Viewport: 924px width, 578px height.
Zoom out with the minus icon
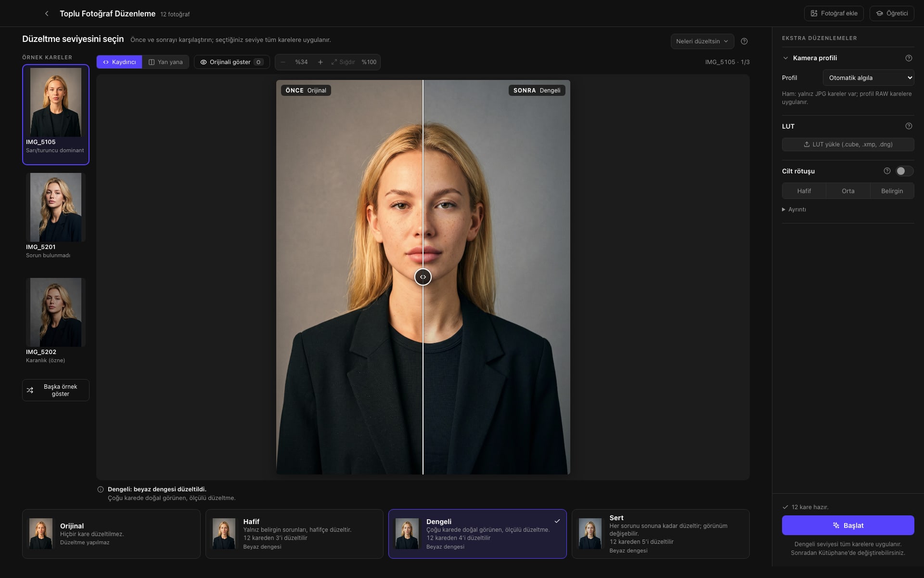pos(283,62)
